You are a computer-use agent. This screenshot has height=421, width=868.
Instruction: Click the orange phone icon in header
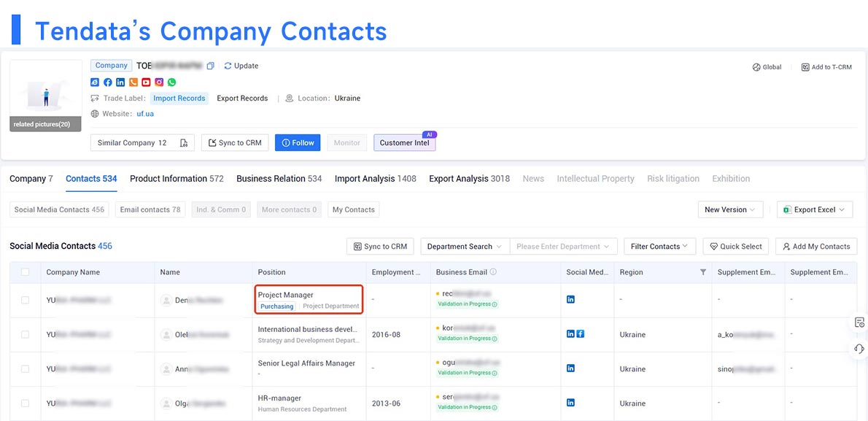point(133,82)
